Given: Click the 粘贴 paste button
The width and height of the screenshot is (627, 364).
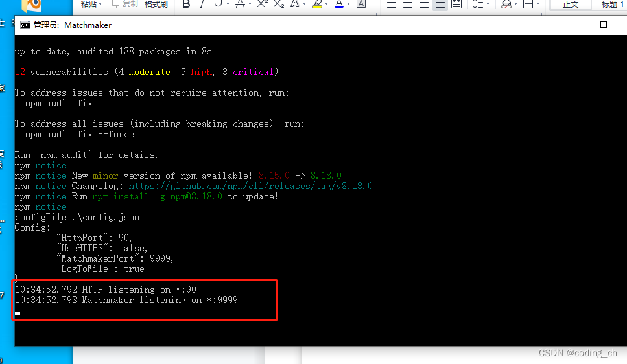Looking at the screenshot, I should tap(89, 4).
